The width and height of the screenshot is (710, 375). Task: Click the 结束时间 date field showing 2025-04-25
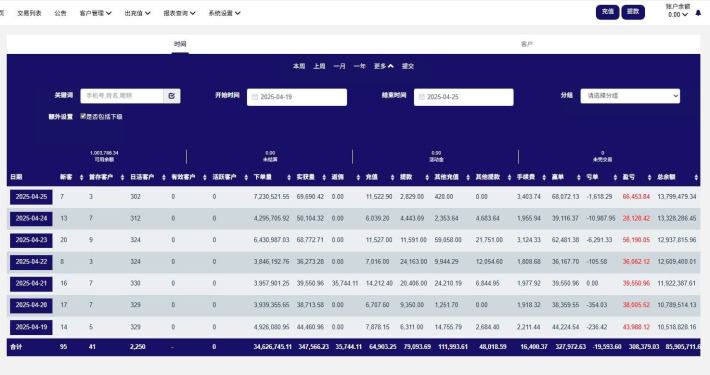pos(464,97)
